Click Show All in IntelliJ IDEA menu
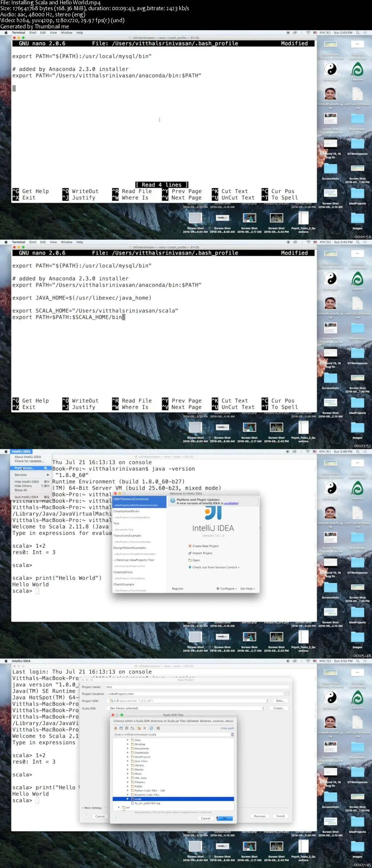The width and height of the screenshot is (372, 868). tap(31, 490)
